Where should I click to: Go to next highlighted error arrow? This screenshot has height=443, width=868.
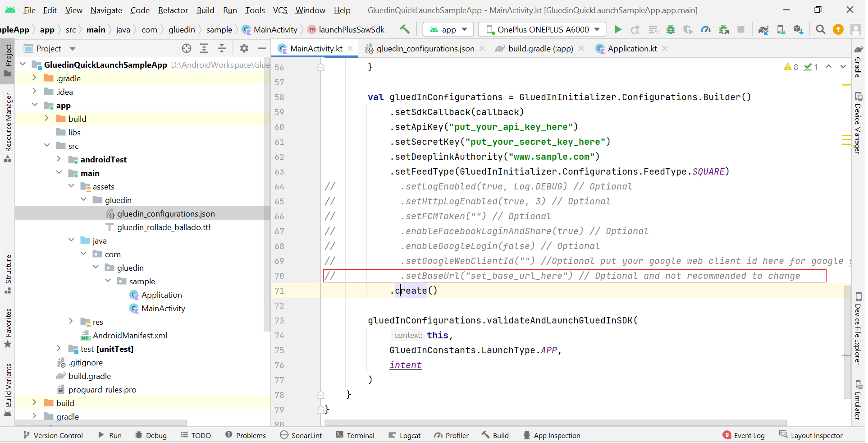tap(843, 66)
